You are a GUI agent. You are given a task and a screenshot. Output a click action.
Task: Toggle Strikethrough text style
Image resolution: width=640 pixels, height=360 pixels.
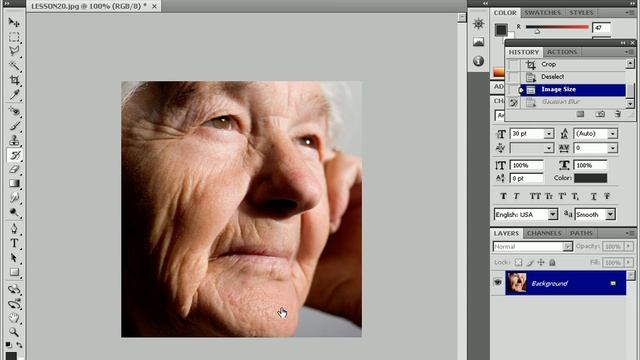coord(607,196)
